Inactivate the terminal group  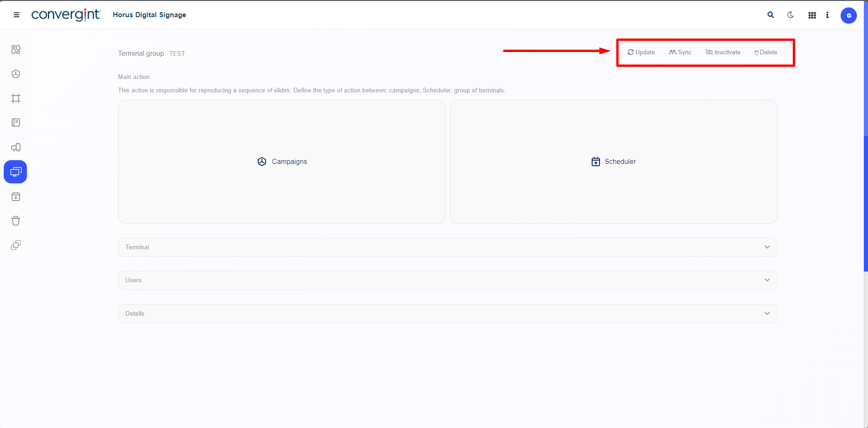[723, 52]
